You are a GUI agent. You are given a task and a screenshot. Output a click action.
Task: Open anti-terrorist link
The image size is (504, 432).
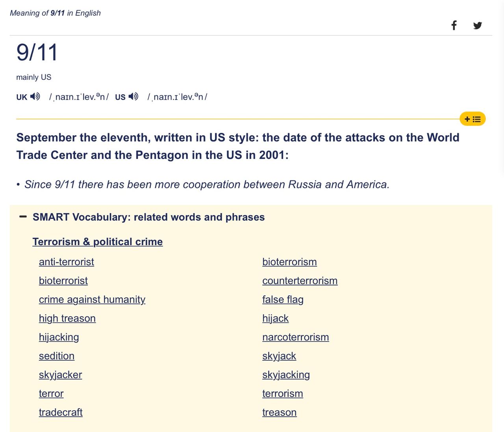click(x=67, y=262)
